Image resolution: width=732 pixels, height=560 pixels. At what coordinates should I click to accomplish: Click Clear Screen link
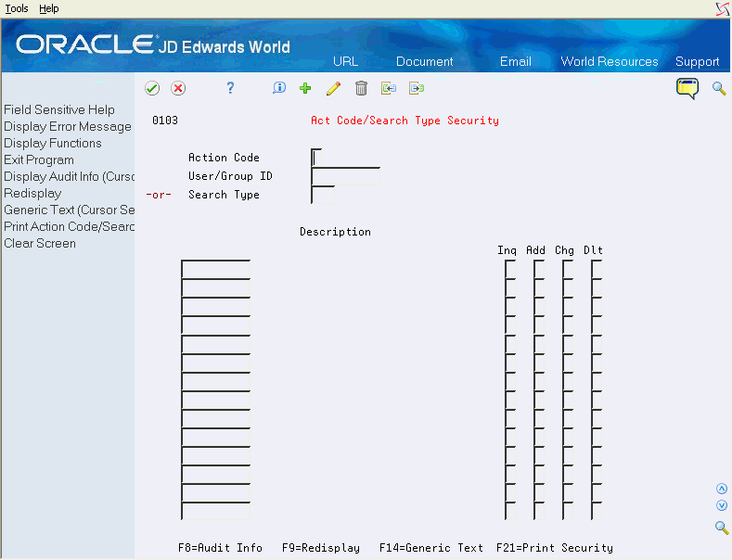pos(40,243)
